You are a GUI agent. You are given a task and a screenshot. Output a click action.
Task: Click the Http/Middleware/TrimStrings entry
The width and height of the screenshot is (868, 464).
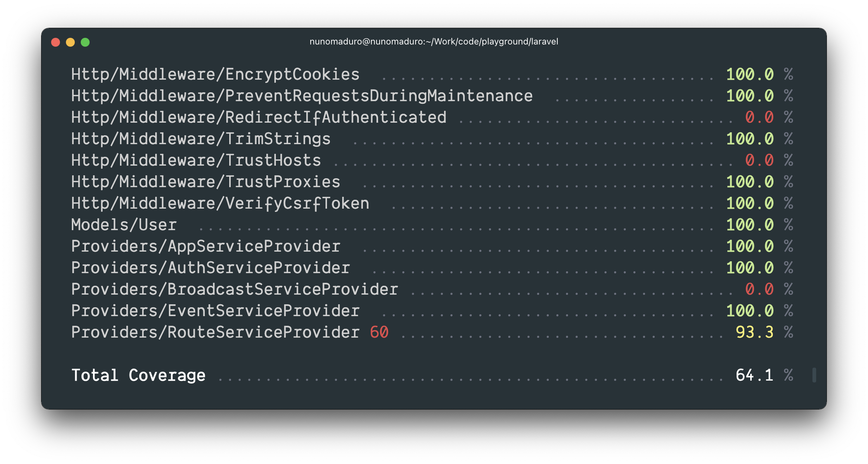tap(201, 139)
